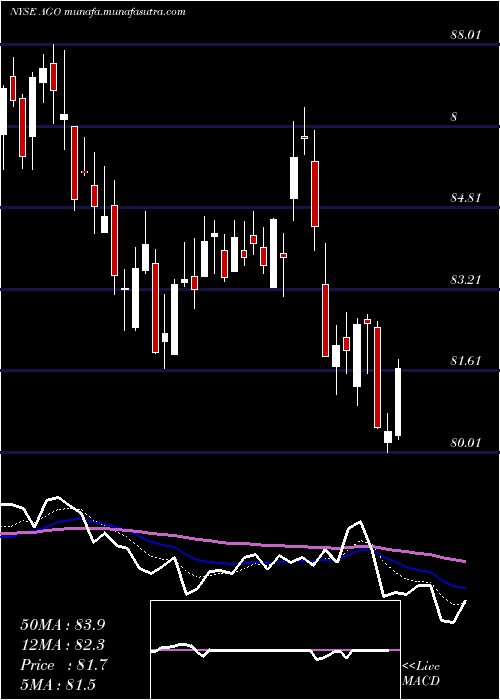Click the 12MA : 82.3 readout
500x700 pixels.
click(64, 645)
